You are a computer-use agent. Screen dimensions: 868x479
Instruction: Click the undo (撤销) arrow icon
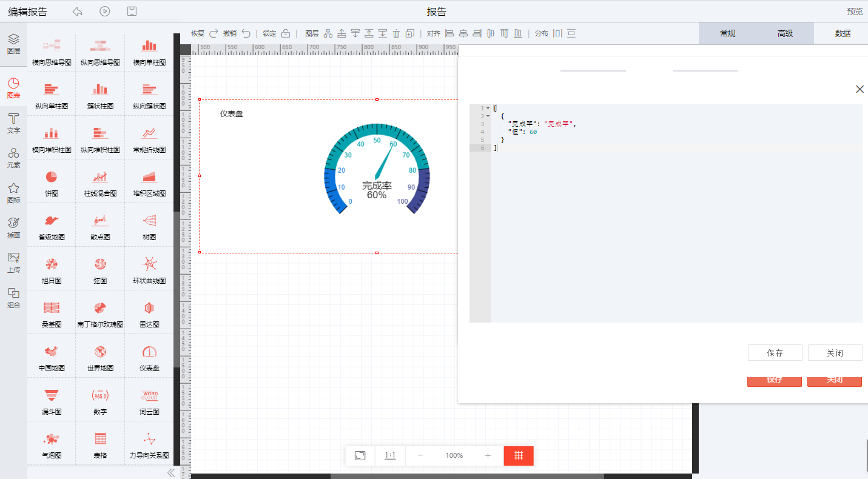[x=246, y=33]
